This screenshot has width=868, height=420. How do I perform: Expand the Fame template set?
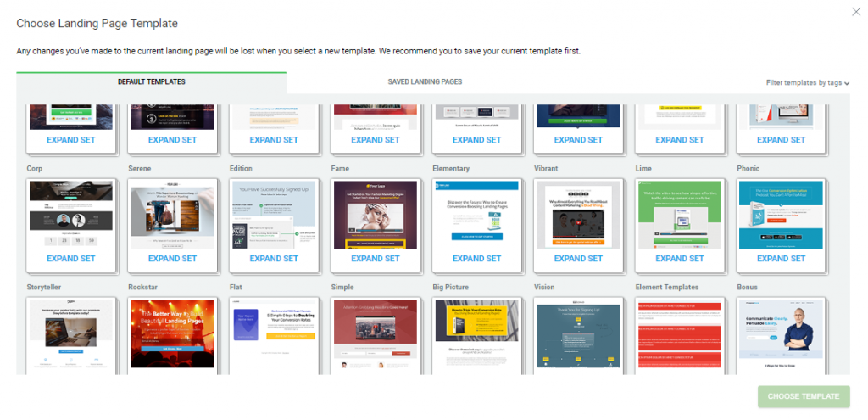coord(376,258)
